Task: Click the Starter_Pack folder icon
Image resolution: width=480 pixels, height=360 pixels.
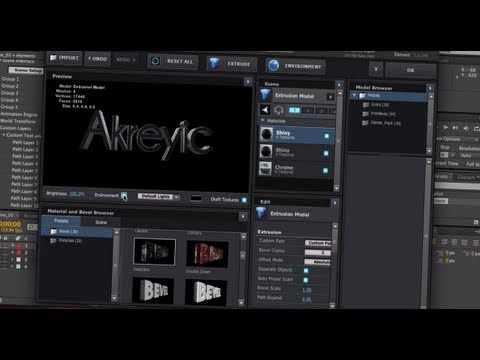Action: click(365, 123)
